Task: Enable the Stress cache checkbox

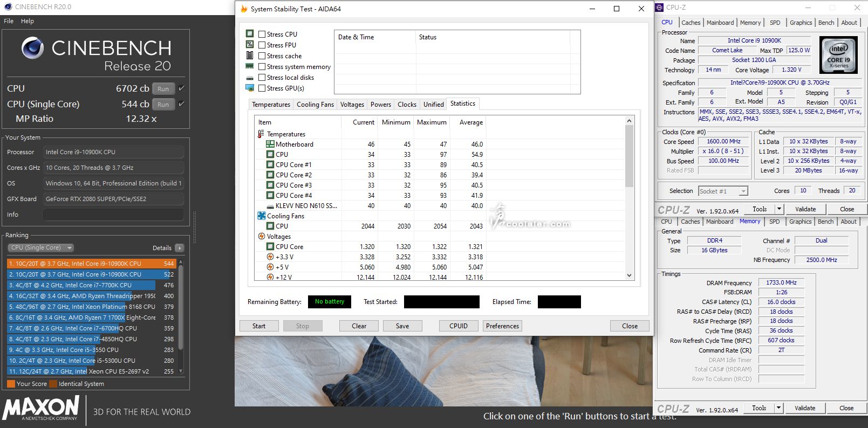Action: (x=262, y=56)
